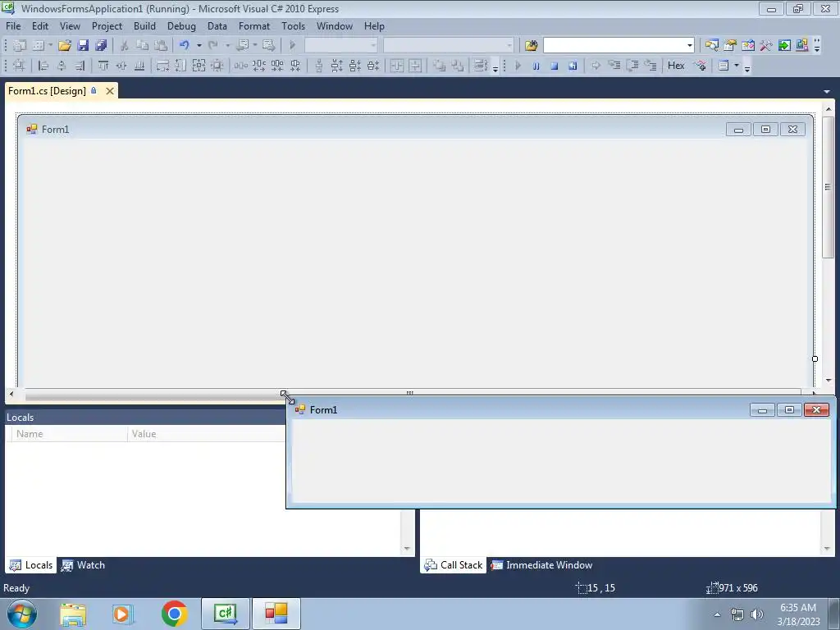Click designer Form1 title bar text

coord(55,129)
